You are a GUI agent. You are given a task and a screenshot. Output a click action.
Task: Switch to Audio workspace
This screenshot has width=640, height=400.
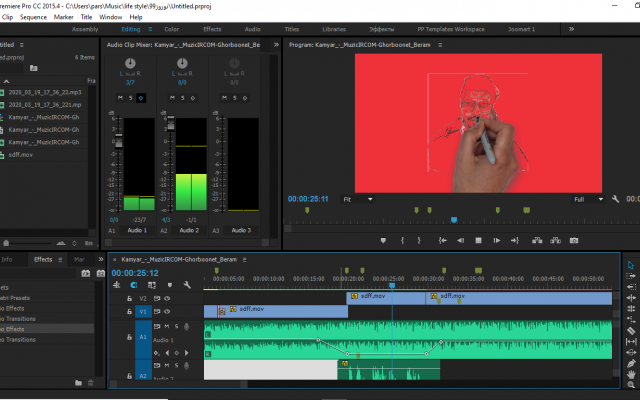point(252,29)
